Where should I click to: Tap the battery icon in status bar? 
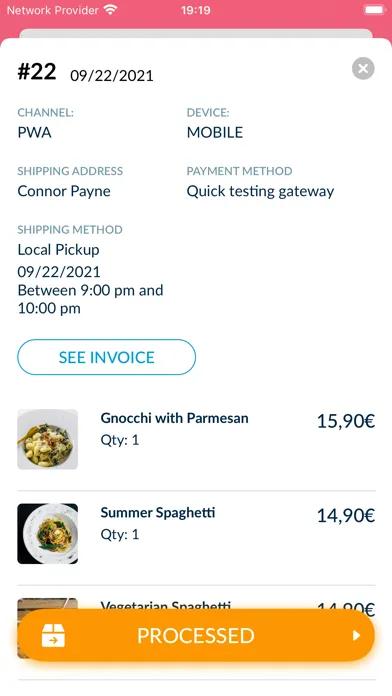click(375, 10)
